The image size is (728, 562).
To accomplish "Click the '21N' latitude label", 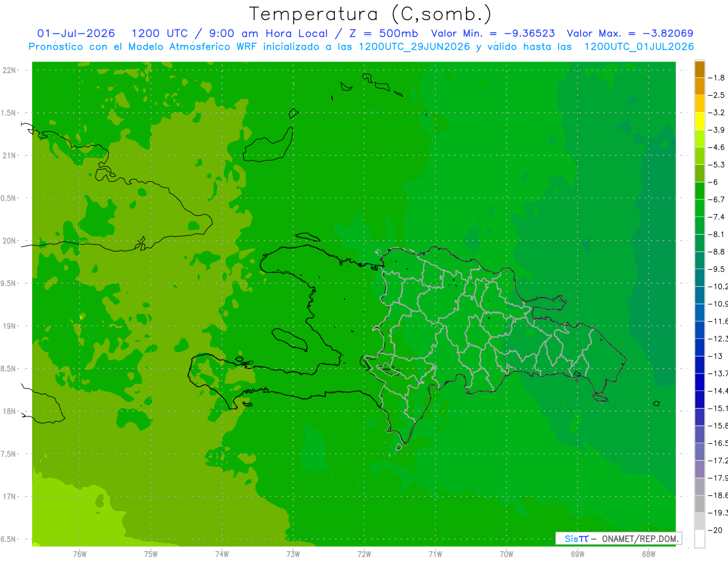I will [10, 155].
